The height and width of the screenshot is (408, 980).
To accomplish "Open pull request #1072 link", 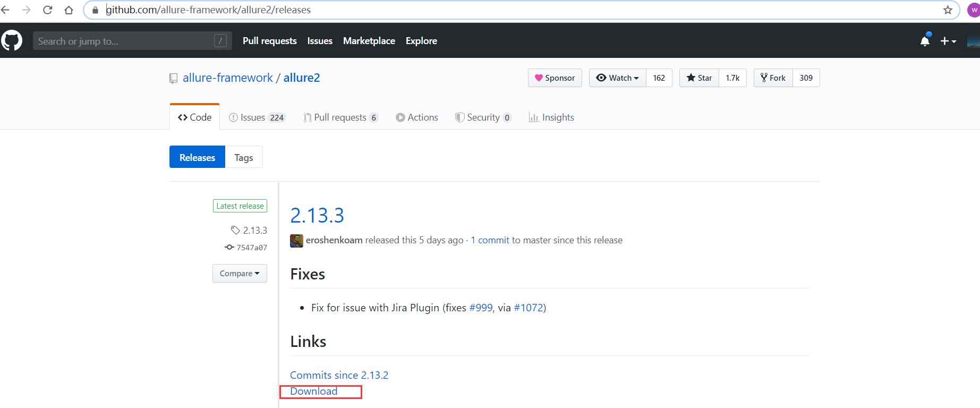I will [x=528, y=308].
